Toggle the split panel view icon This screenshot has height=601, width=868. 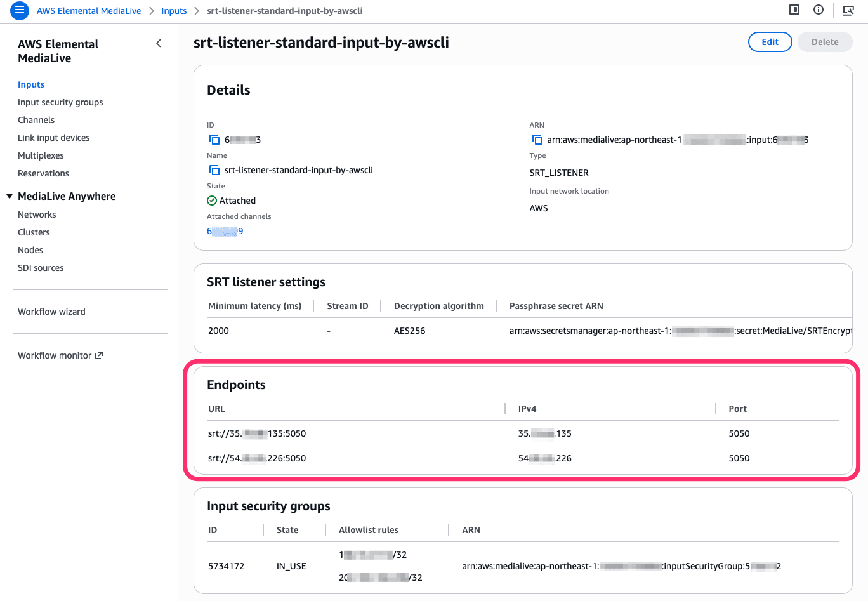click(x=794, y=10)
